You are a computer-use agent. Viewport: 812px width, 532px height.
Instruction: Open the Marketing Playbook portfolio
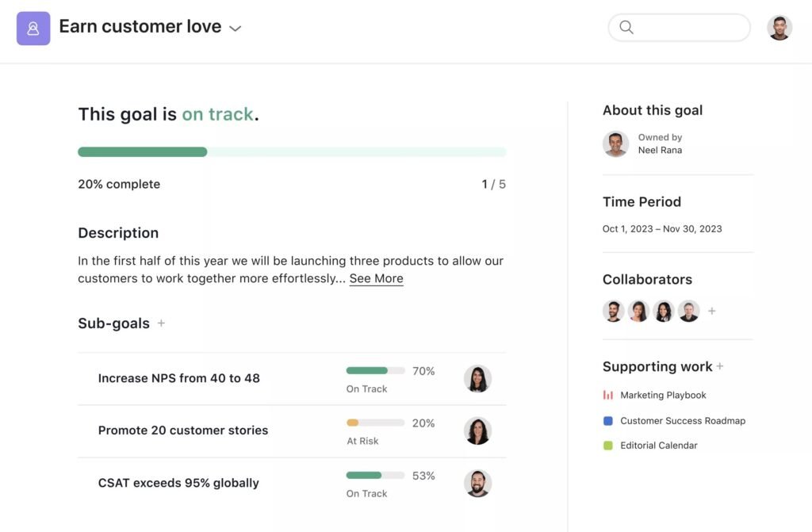tap(663, 395)
